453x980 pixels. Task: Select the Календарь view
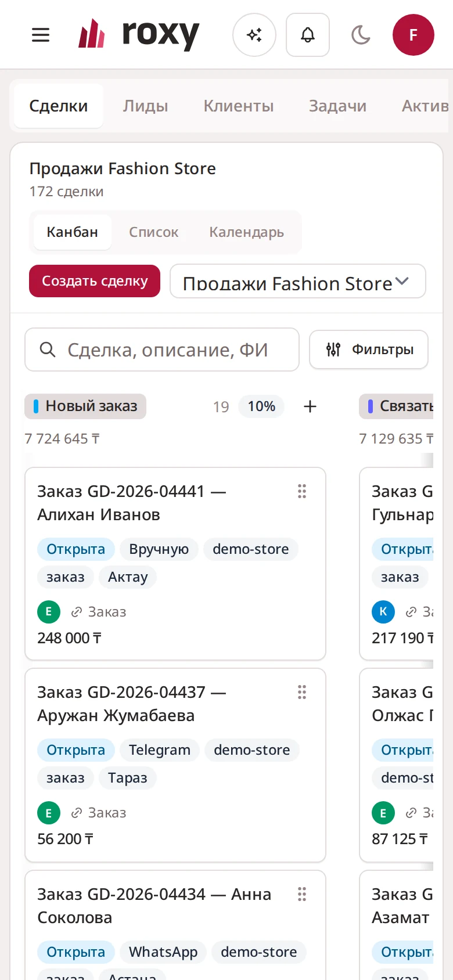[x=247, y=232]
